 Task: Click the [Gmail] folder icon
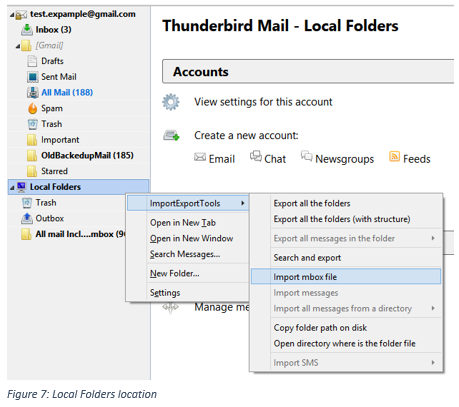pyautogui.click(x=27, y=46)
